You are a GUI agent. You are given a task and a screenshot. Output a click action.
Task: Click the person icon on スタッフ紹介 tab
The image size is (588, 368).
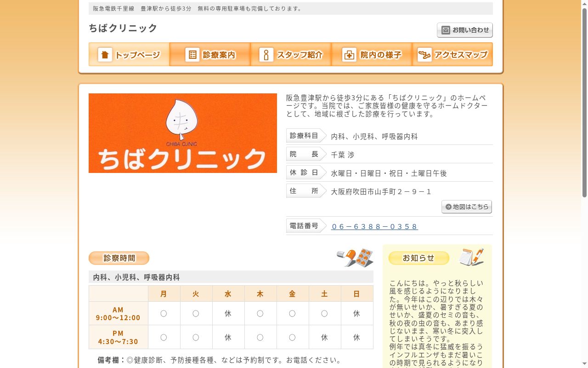(x=266, y=55)
